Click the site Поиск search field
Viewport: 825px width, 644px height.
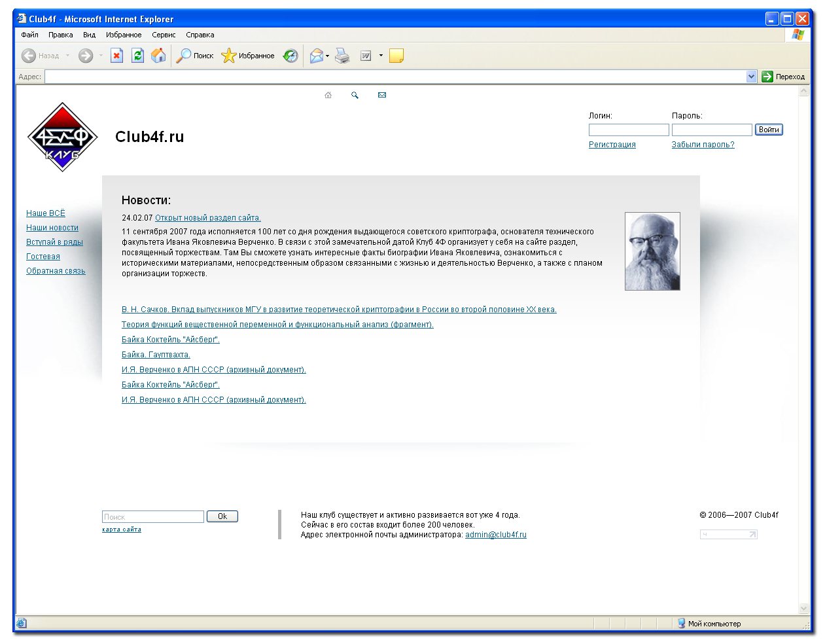click(153, 516)
